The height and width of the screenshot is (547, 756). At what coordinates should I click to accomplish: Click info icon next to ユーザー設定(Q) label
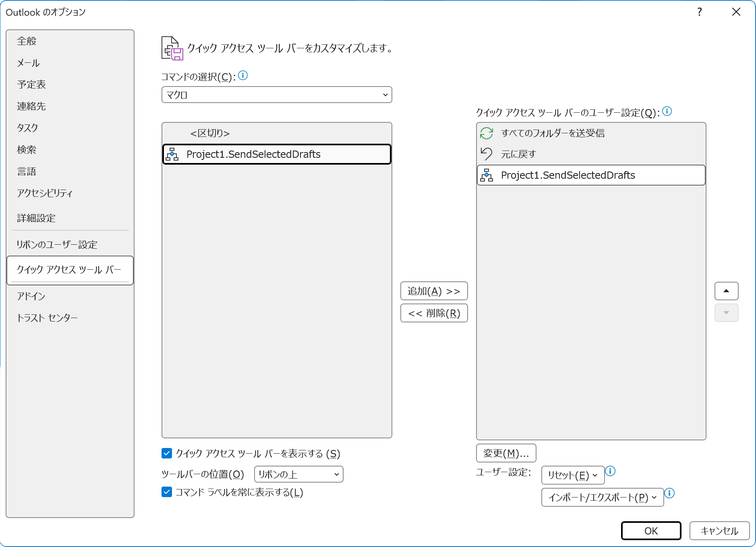coord(667,111)
